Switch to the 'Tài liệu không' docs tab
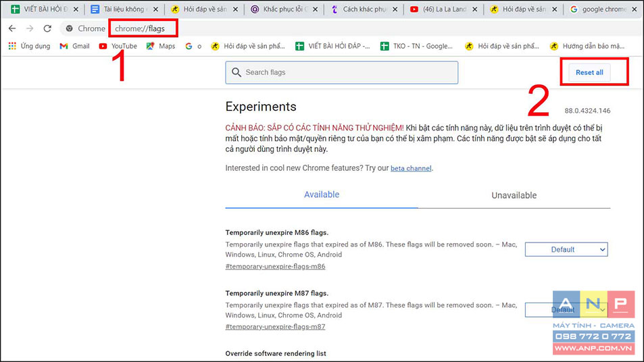 click(124, 9)
